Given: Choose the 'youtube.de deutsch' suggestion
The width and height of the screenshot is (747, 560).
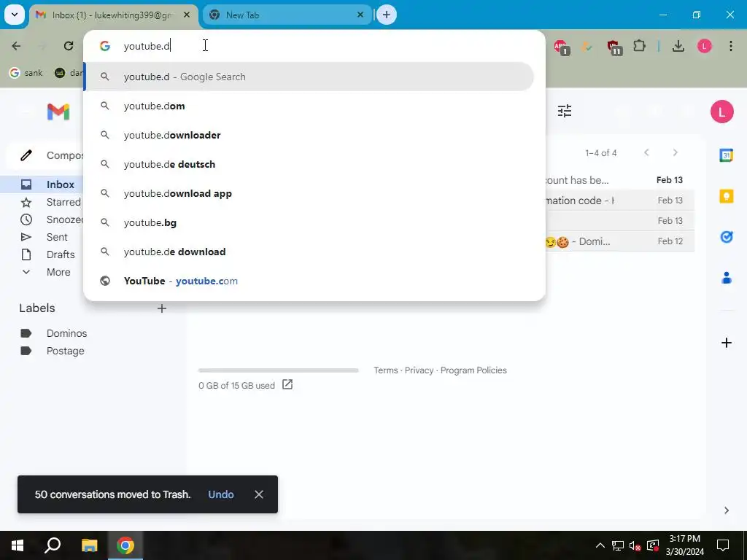Looking at the screenshot, I should click(x=309, y=164).
